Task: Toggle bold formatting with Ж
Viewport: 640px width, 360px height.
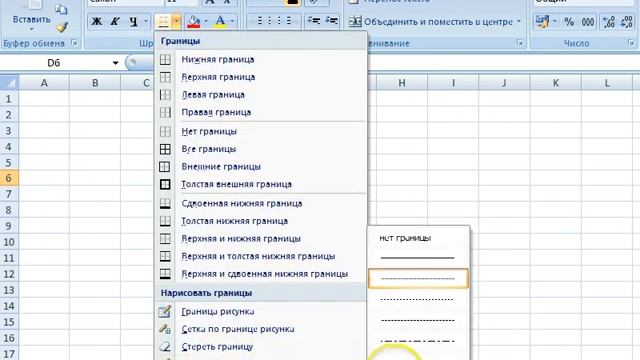Action: click(x=96, y=21)
